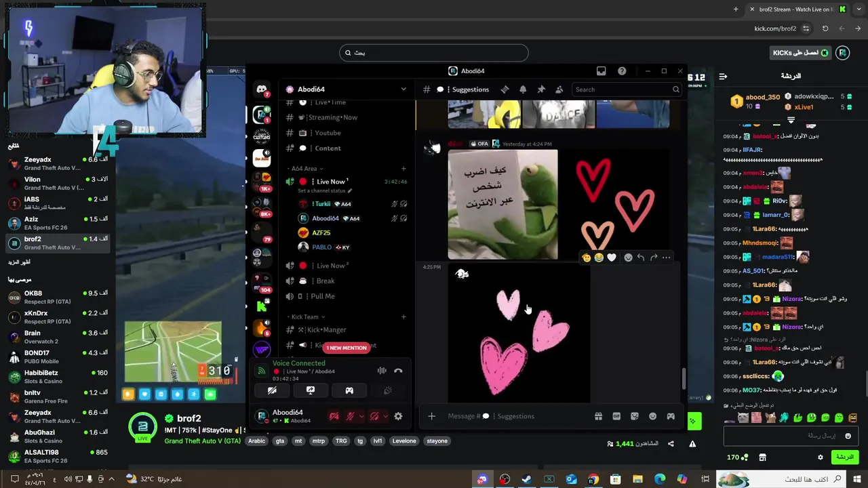Turn on camera in voice panel
Image resolution: width=868 pixels, height=488 pixels.
click(272, 390)
